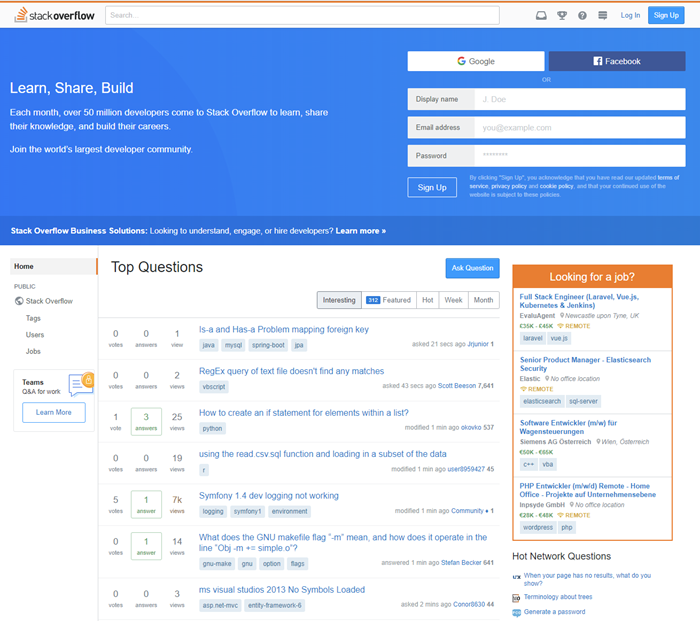The height and width of the screenshot is (621, 700).
Task: Click the mysql tag
Action: (x=233, y=345)
